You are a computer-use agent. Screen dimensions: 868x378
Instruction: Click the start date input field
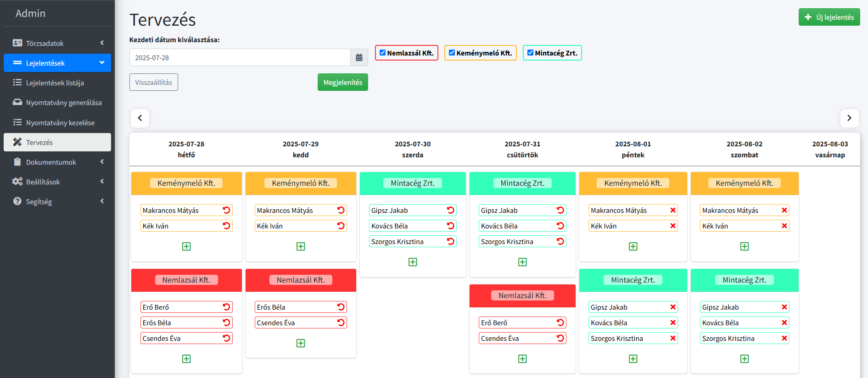[240, 58]
